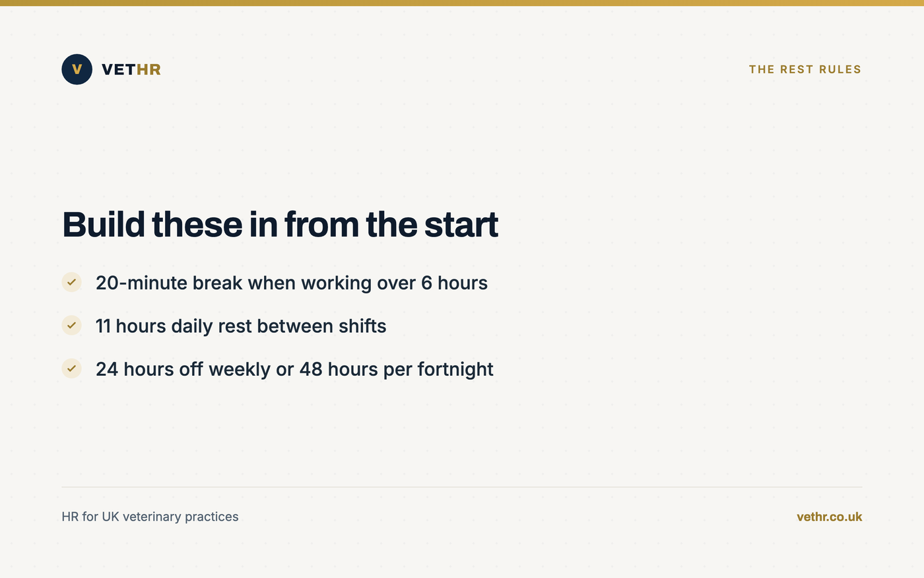Select the 11 hours daily rest line

241,326
